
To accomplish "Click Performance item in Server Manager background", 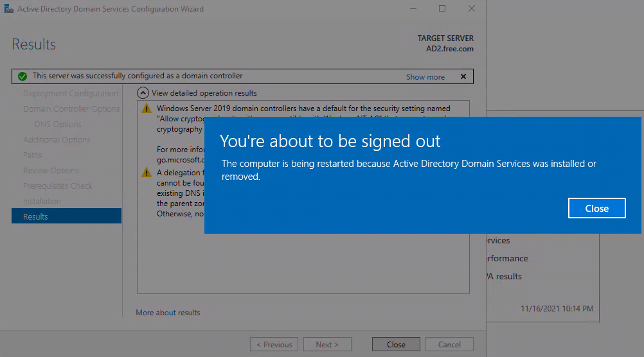I will point(508,259).
